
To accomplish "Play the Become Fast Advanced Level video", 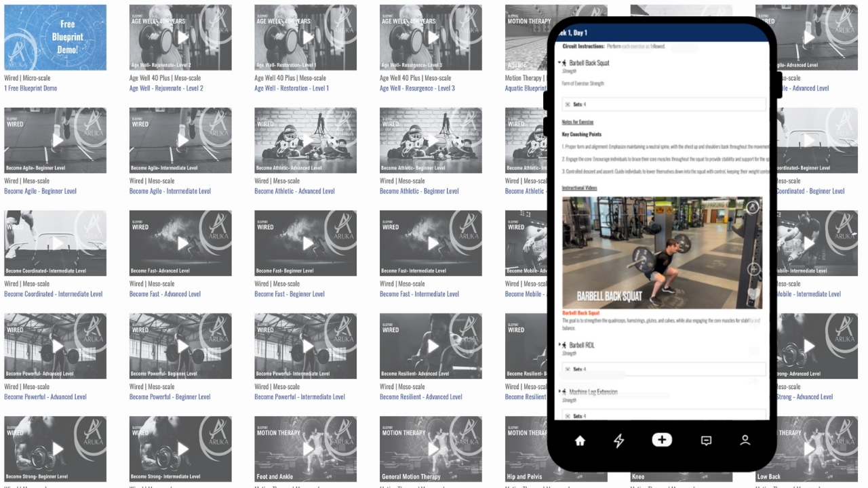I will (183, 243).
